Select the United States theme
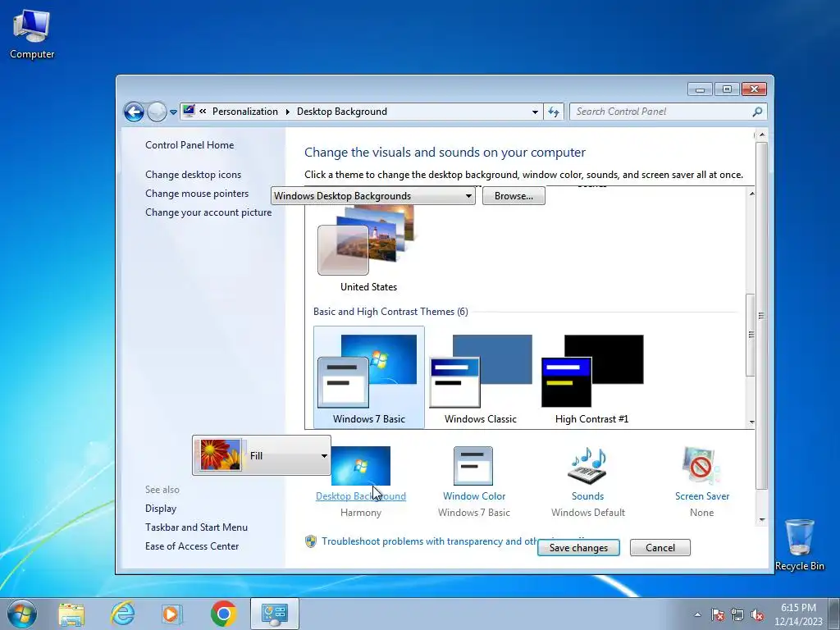 click(368, 250)
